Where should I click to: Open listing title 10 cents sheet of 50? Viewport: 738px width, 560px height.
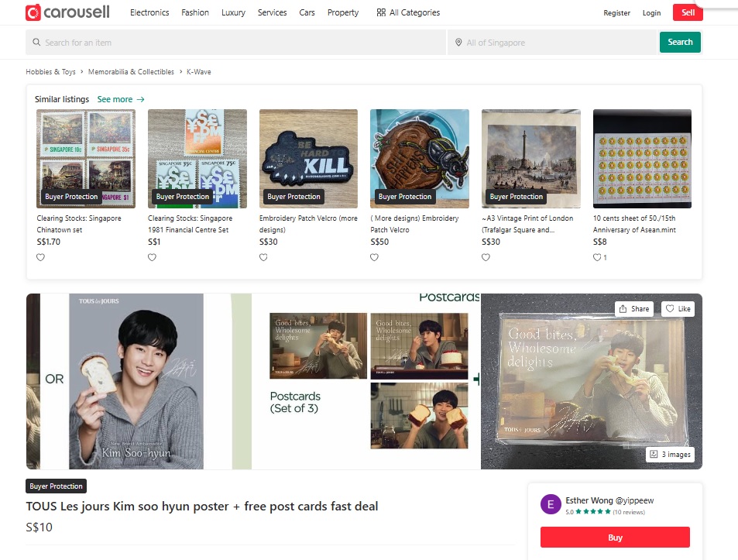(634, 224)
